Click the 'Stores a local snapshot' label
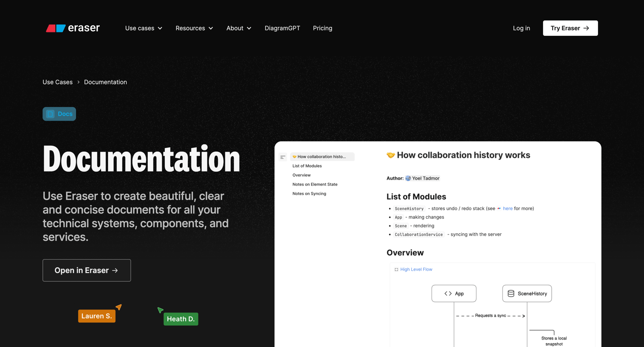Viewport: 644px width, 347px height. (x=554, y=341)
